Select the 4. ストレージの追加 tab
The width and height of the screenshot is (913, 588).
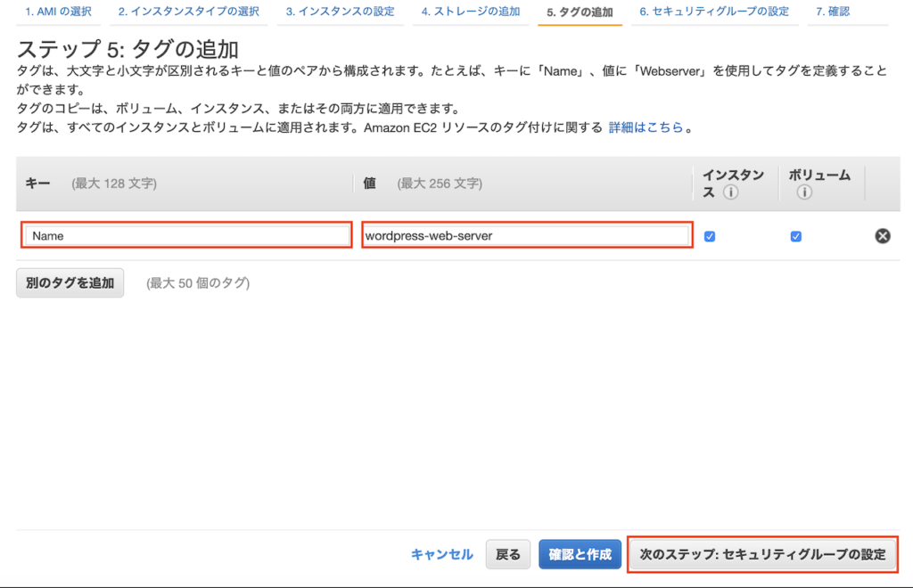(470, 12)
